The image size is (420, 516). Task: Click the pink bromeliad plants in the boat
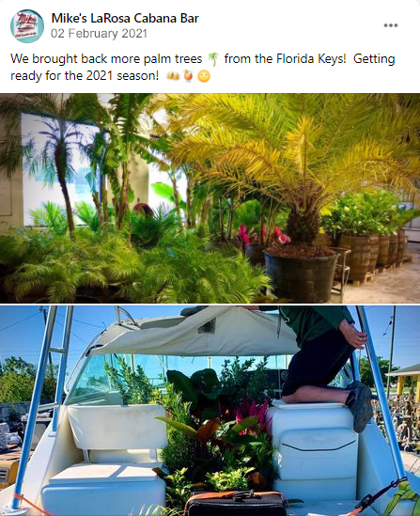coord(251,412)
